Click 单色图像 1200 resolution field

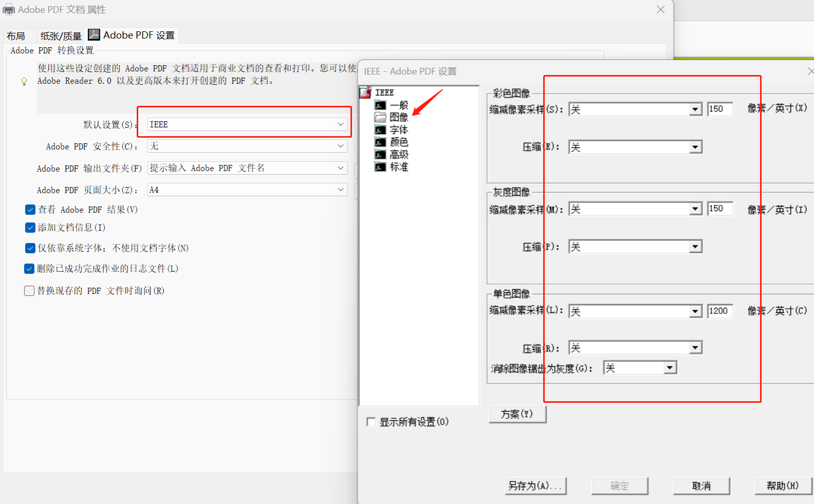(x=720, y=311)
